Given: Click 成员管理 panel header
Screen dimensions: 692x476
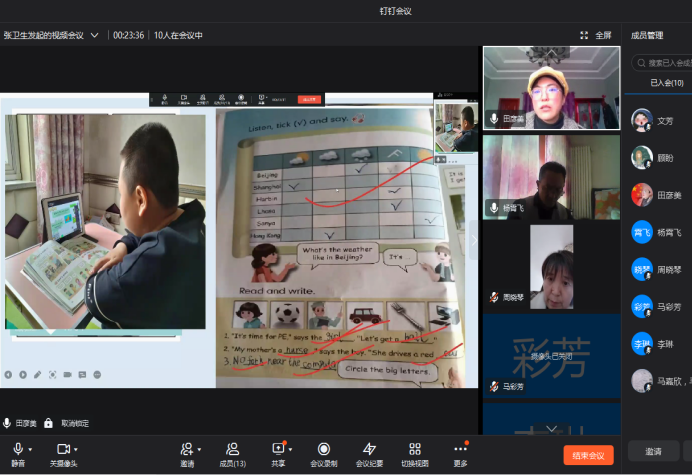Looking at the screenshot, I should 647,35.
